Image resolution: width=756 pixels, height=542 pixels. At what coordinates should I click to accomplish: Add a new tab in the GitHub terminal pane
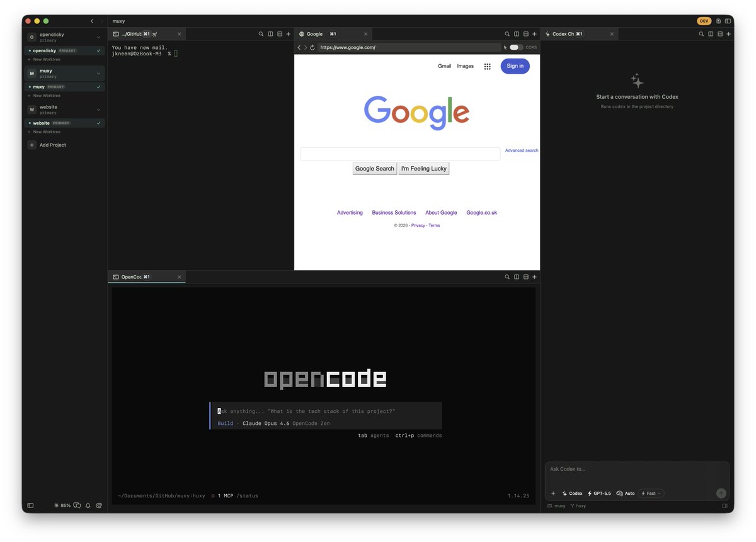[x=289, y=34]
